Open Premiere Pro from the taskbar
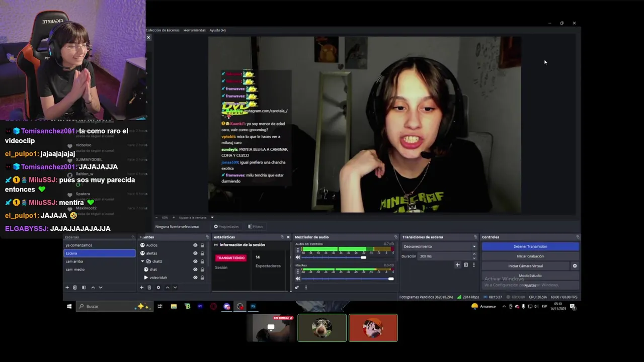The image size is (644, 362). (x=200, y=306)
